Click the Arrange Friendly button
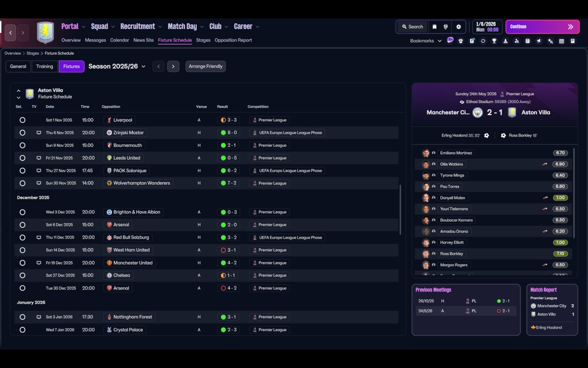 [x=205, y=66]
